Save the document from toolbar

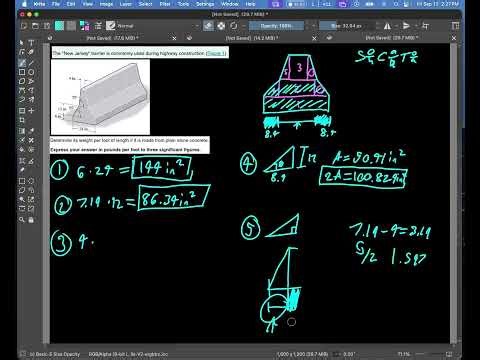coord(47,26)
